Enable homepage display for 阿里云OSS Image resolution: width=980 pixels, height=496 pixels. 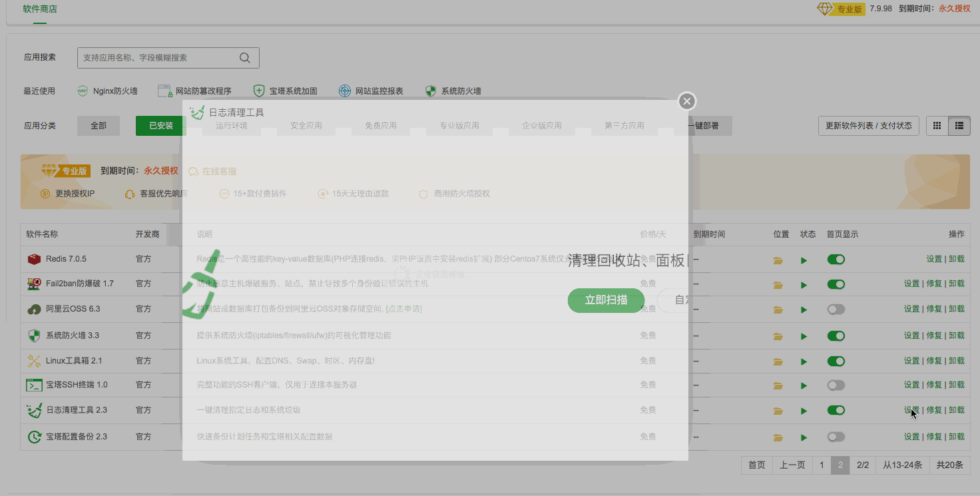pyautogui.click(x=836, y=309)
